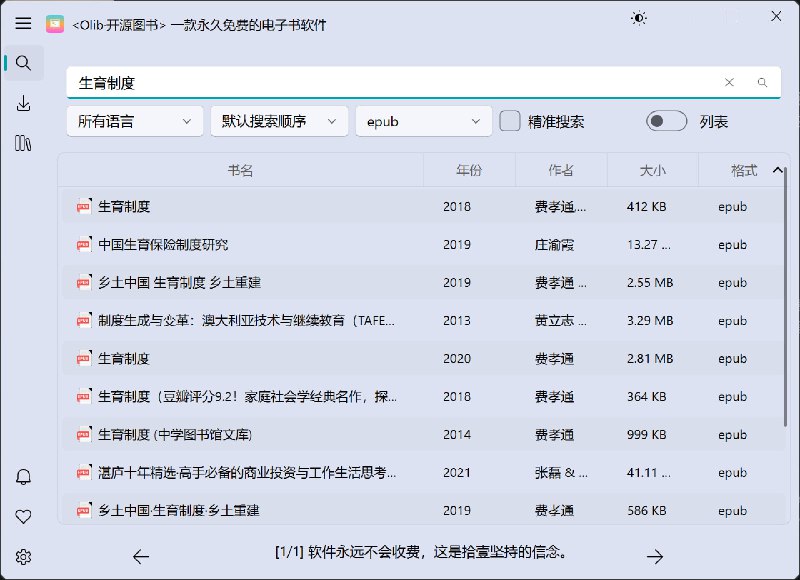Go to previous page arrow
The image size is (800, 580).
(x=141, y=557)
